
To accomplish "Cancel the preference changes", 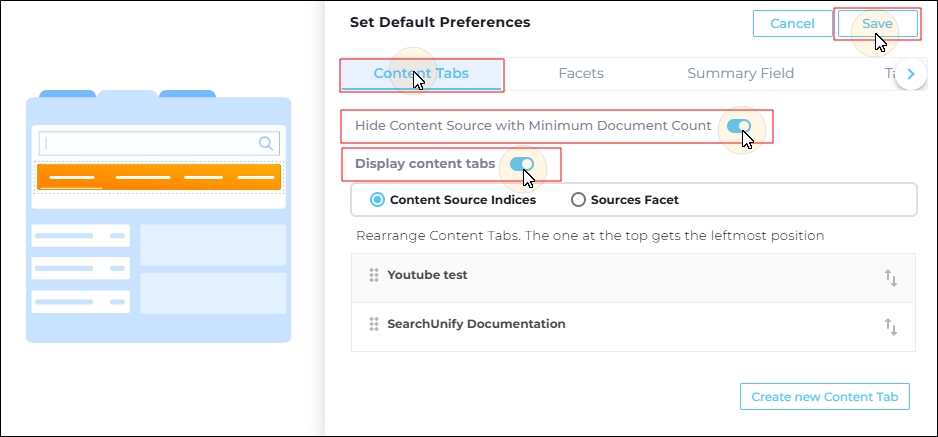I will click(792, 24).
